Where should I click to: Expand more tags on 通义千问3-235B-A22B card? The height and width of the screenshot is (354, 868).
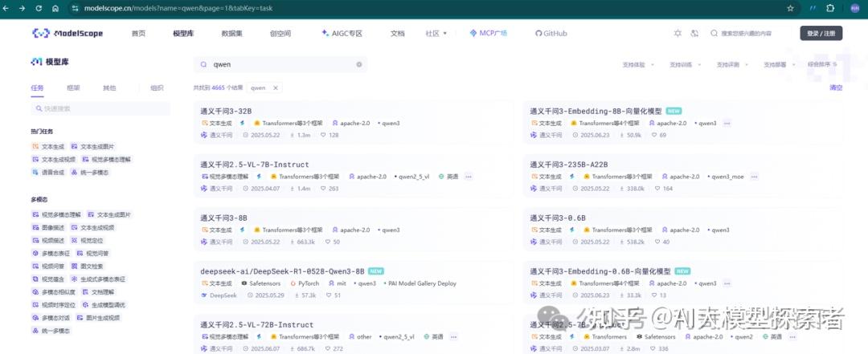(x=754, y=177)
